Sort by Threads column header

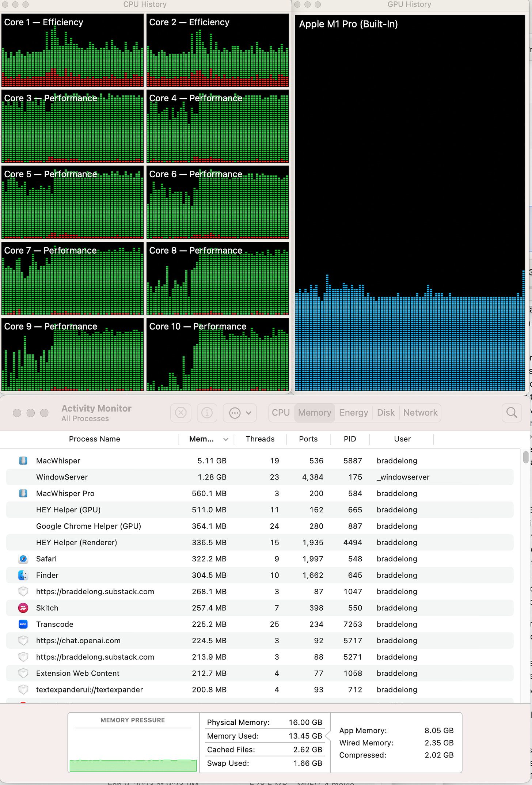click(x=260, y=439)
